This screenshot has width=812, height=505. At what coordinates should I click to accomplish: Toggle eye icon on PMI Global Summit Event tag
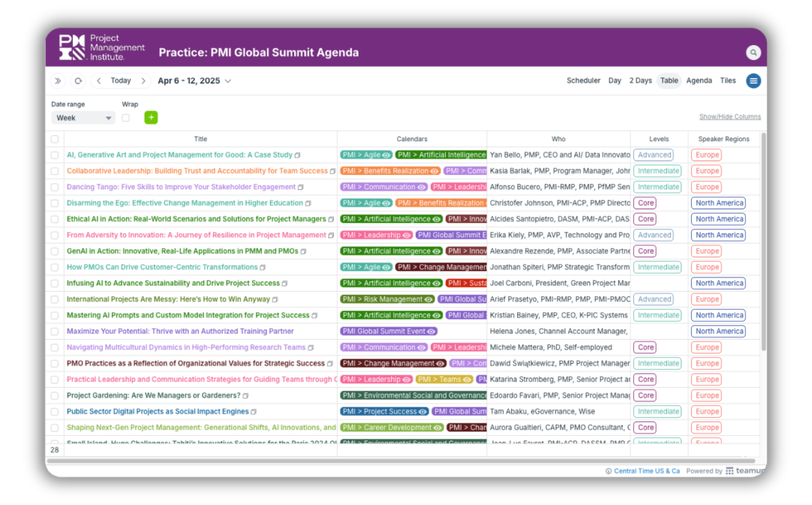[432, 331]
